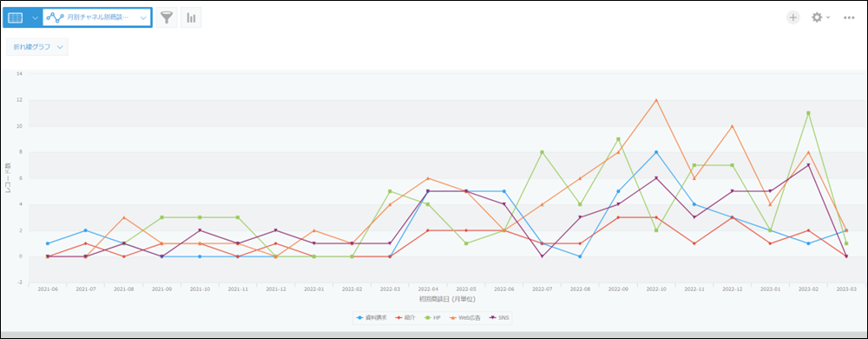Toggle the 資料請求 series in the legend

[371, 317]
